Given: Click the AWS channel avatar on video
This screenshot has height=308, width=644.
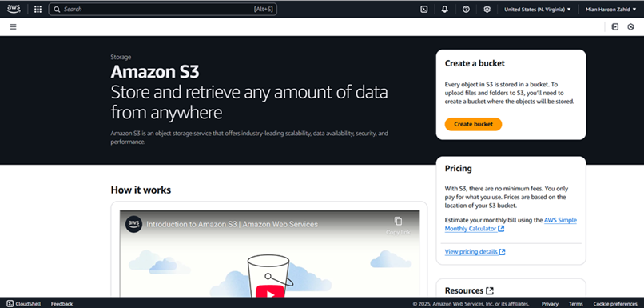Looking at the screenshot, I should pyautogui.click(x=133, y=224).
